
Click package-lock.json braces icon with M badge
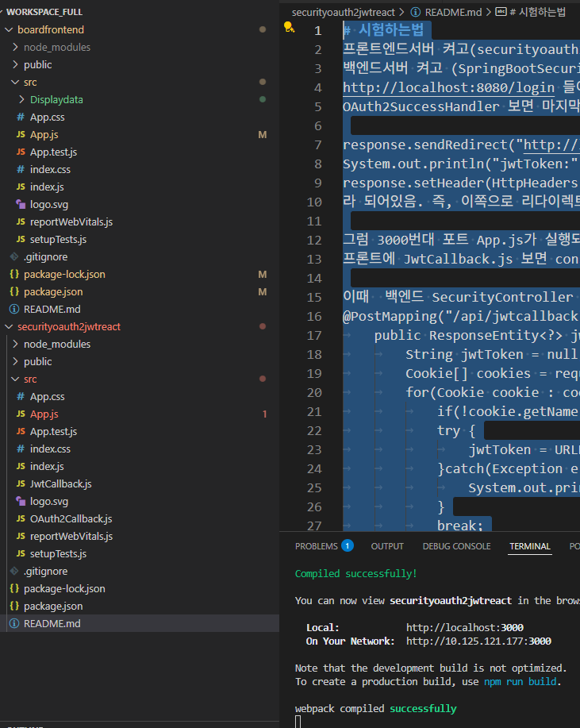(x=14, y=275)
